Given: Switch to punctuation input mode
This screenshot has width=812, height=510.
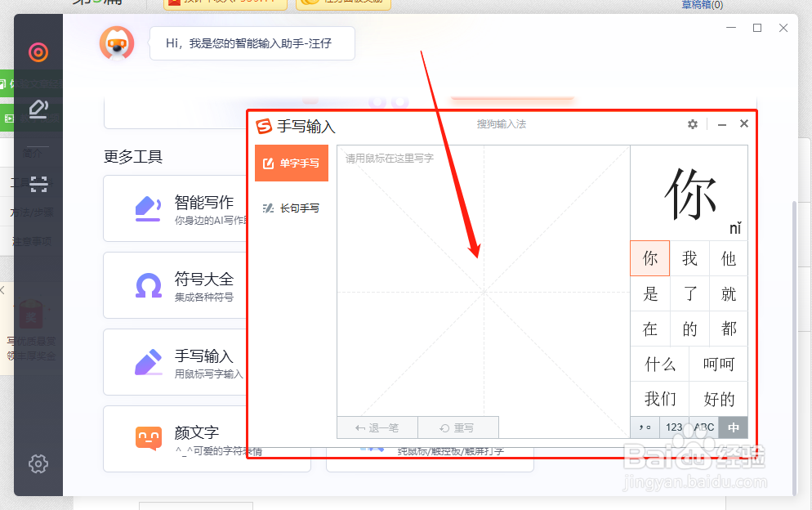Looking at the screenshot, I should coord(645,427).
